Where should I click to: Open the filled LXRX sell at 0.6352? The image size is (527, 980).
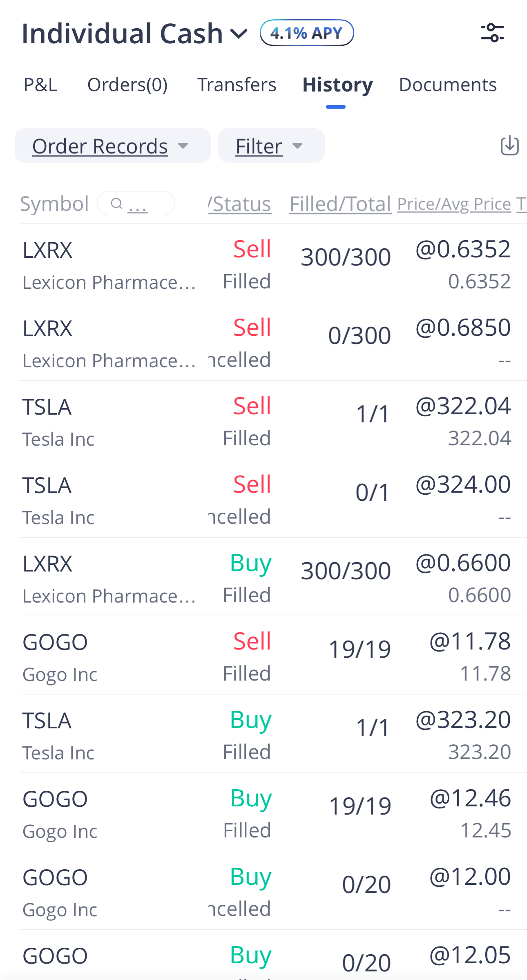point(266,263)
